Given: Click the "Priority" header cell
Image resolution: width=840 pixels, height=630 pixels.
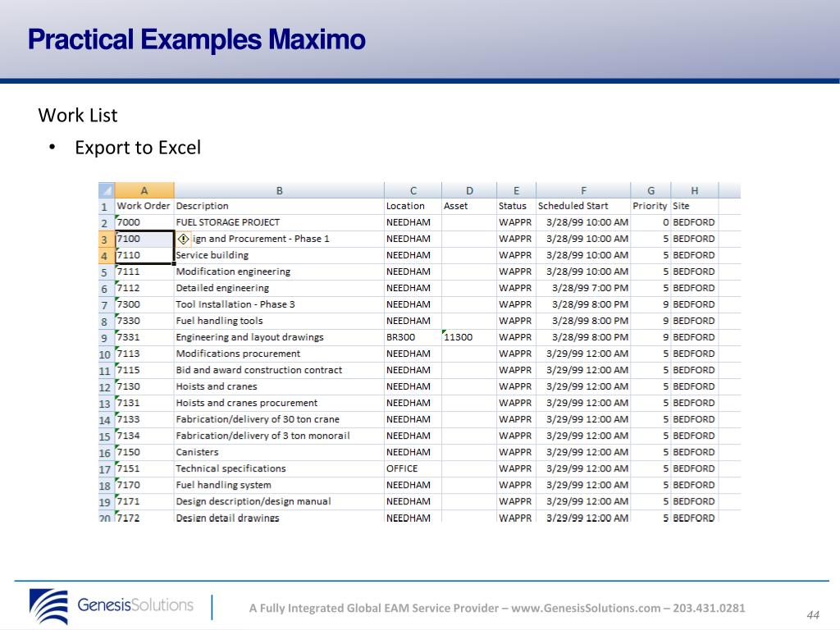Looking at the screenshot, I should click(x=651, y=206).
